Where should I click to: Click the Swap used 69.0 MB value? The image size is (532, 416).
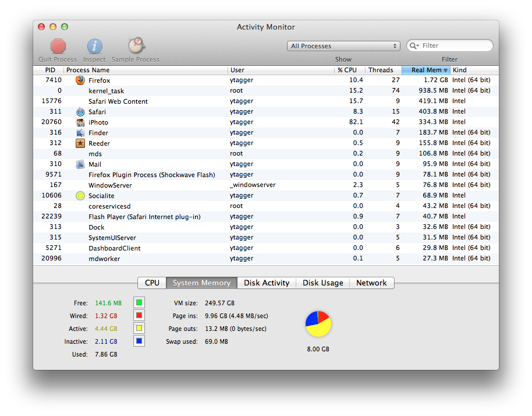216,341
